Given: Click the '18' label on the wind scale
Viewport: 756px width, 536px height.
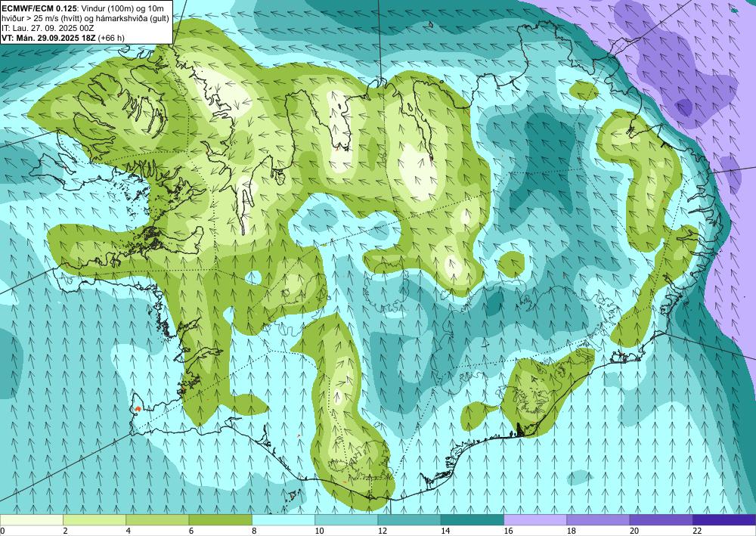Looking at the screenshot, I should (572, 531).
